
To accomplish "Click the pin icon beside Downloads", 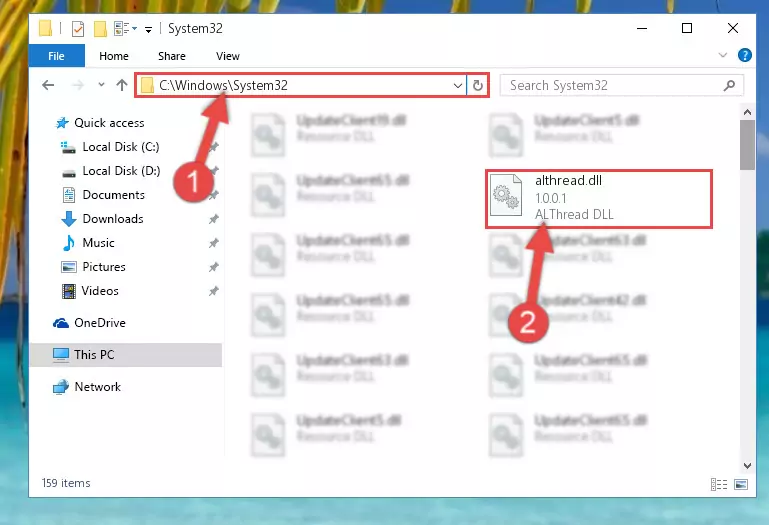I will 213,219.
